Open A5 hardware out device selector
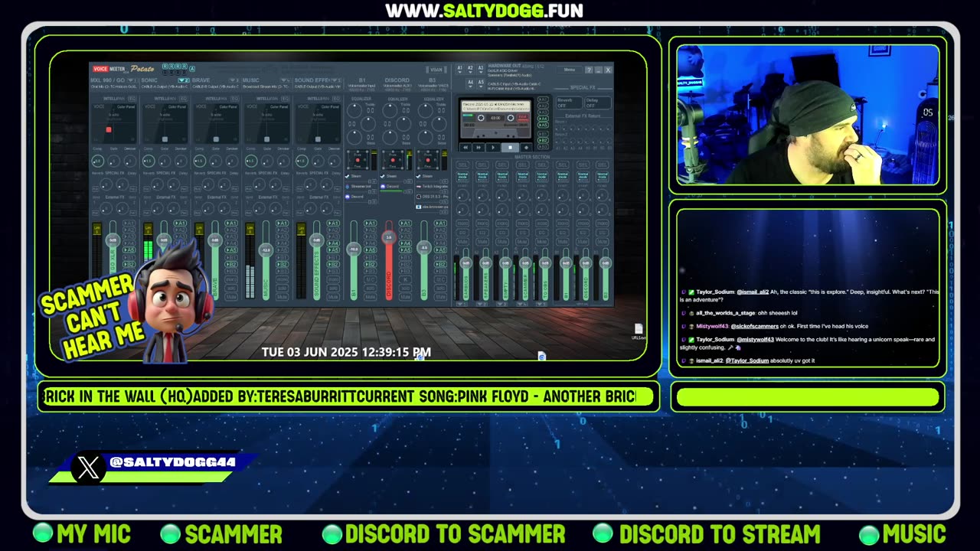Viewport: 980px width, 551px height. (481, 84)
